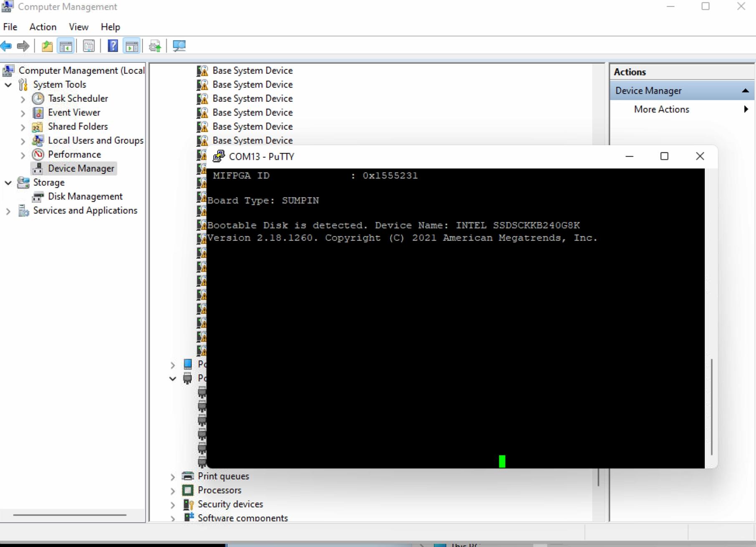The height and width of the screenshot is (547, 756).
Task: Expand the Security devices category
Action: (x=173, y=505)
